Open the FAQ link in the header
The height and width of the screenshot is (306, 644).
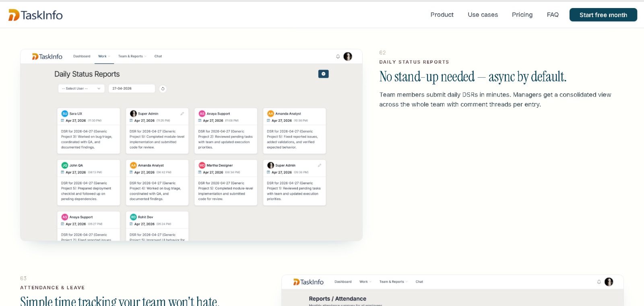click(x=553, y=15)
